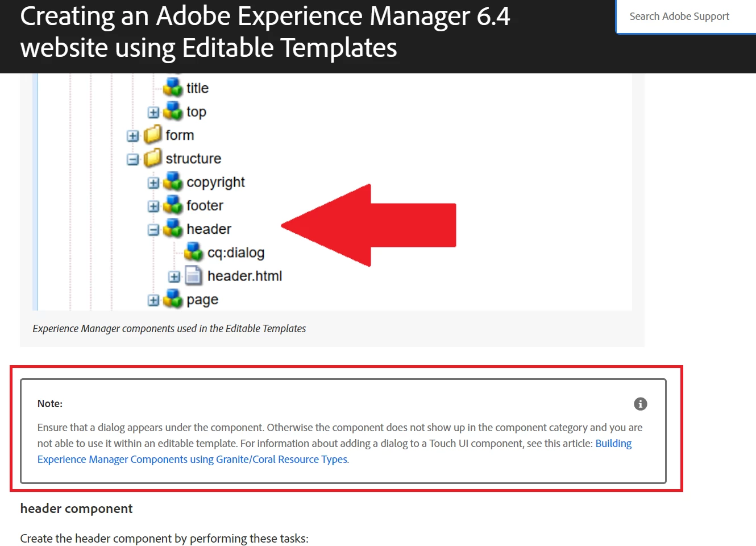Click the cq:dialog node icon
This screenshot has width=756, height=546.
click(194, 252)
